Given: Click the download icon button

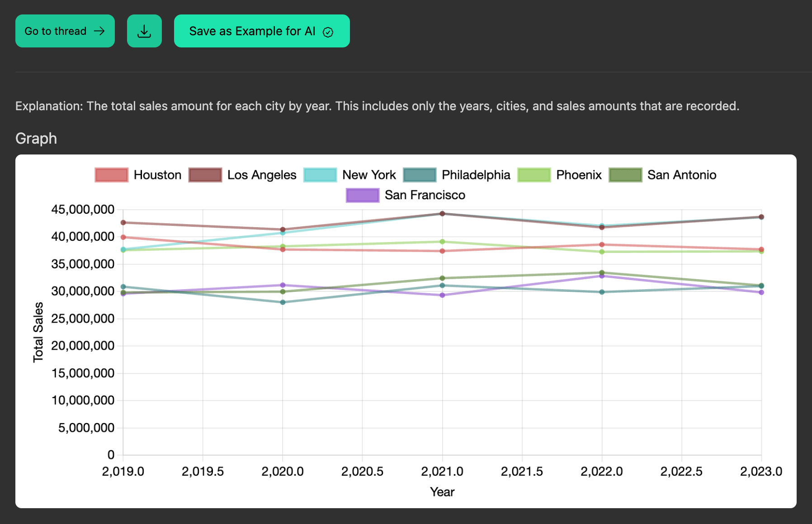Looking at the screenshot, I should point(144,31).
